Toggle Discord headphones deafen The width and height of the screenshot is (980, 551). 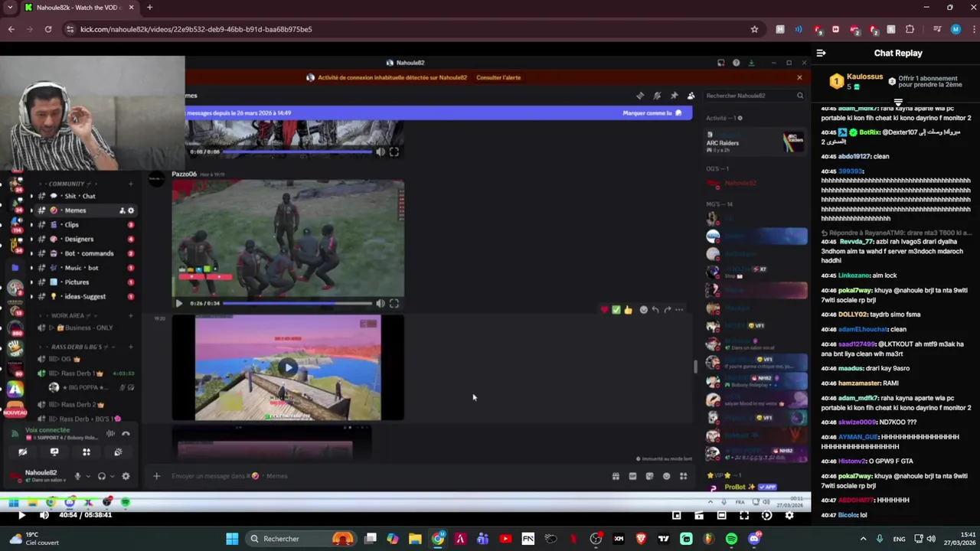click(101, 476)
